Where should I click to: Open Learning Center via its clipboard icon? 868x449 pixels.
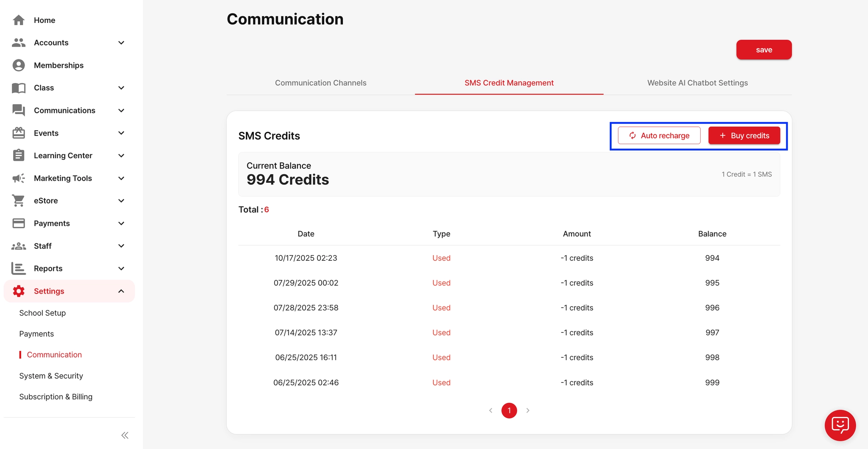[19, 155]
